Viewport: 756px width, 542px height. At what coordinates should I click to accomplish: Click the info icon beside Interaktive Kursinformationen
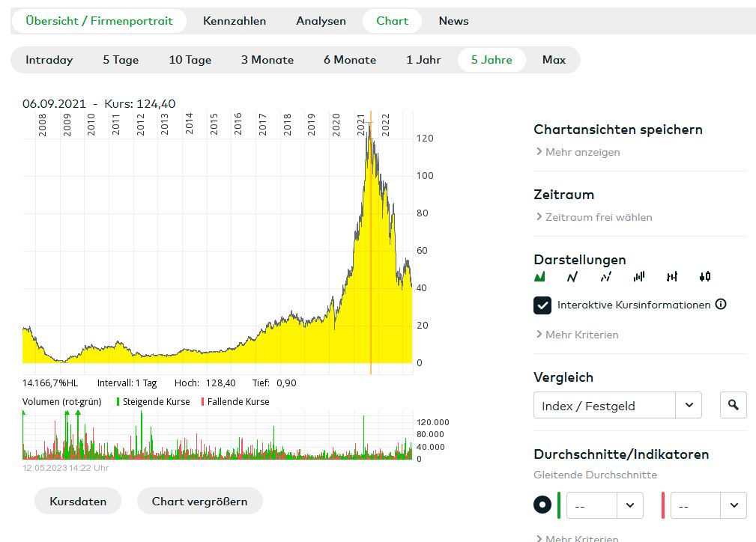coord(721,305)
